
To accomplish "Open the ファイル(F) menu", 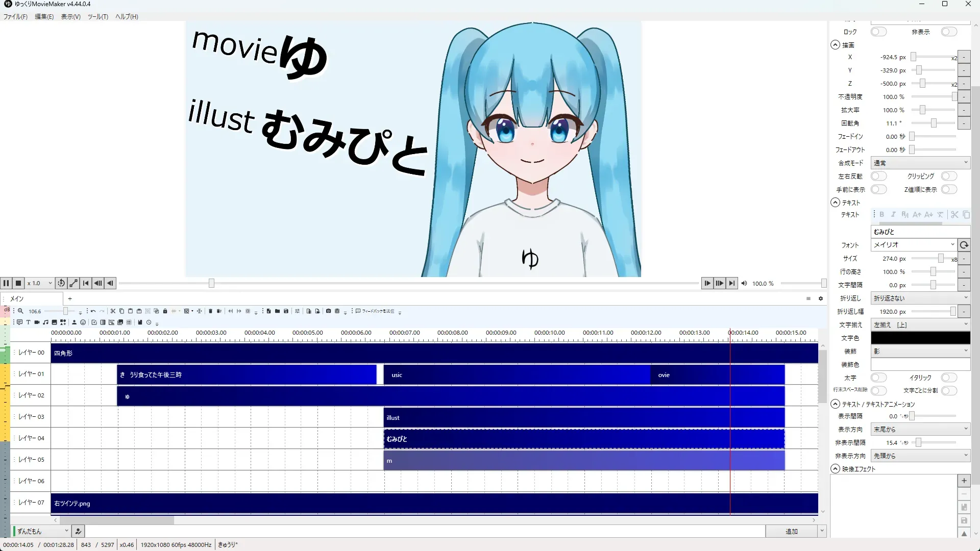I will (15, 17).
